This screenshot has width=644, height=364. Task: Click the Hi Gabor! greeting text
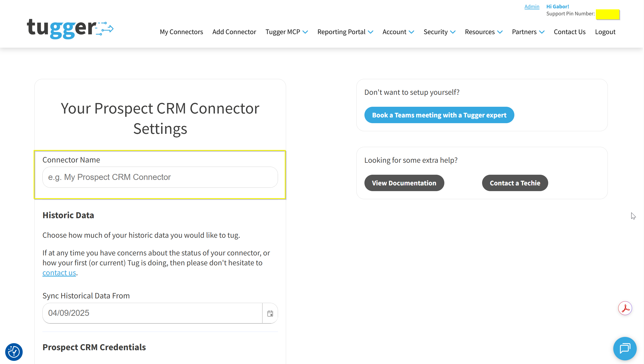[x=558, y=7]
